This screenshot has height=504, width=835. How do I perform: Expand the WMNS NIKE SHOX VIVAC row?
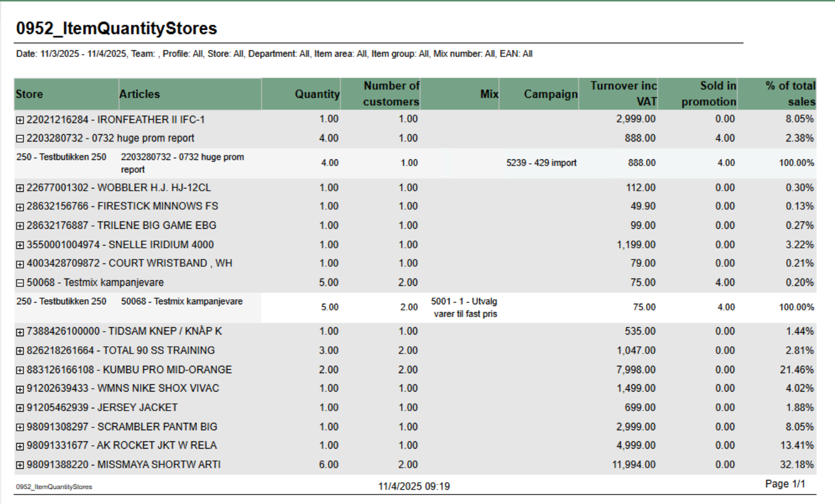[20, 389]
